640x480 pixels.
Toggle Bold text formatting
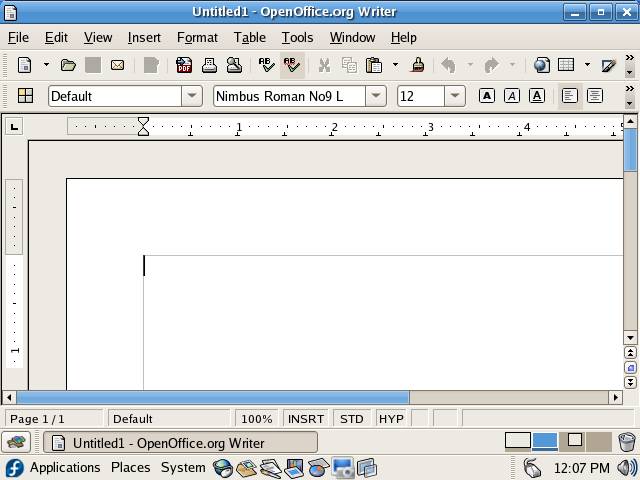[x=487, y=96]
